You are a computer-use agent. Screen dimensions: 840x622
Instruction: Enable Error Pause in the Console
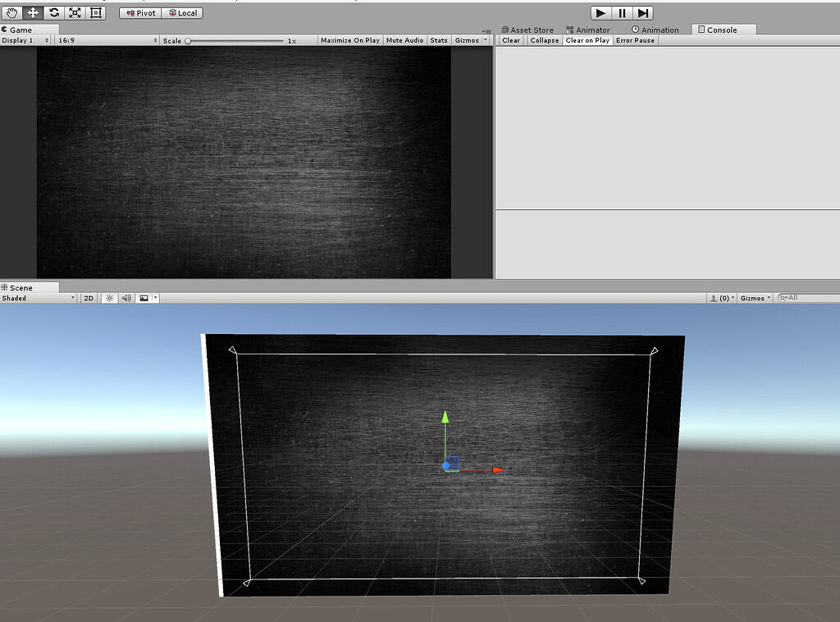click(x=635, y=39)
